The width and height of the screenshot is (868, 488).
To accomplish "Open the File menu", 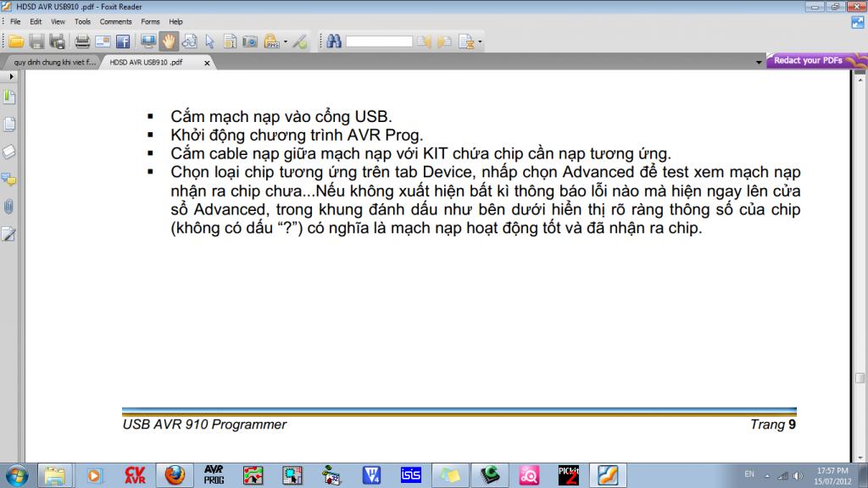I will 15,21.
